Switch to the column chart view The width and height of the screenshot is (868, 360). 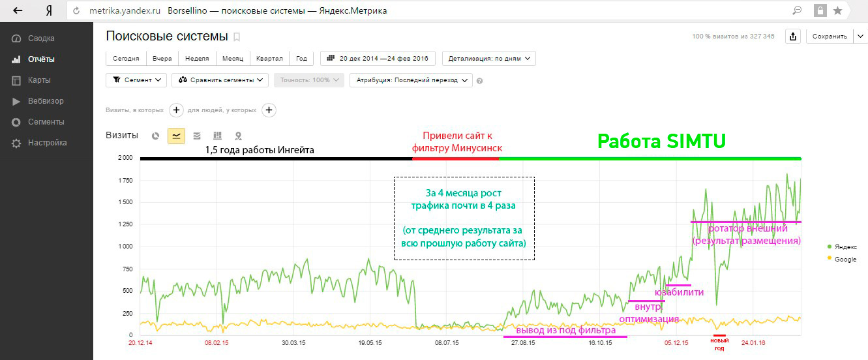pyautogui.click(x=218, y=136)
